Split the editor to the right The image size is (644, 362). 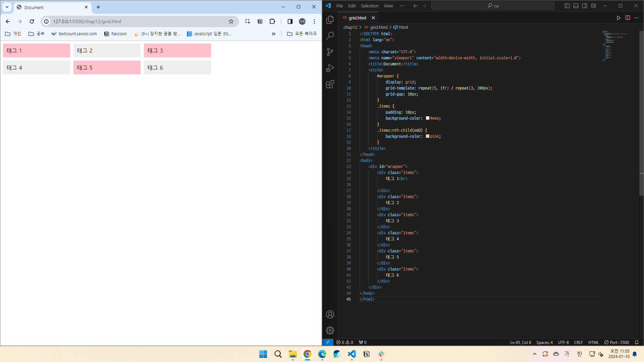628,18
